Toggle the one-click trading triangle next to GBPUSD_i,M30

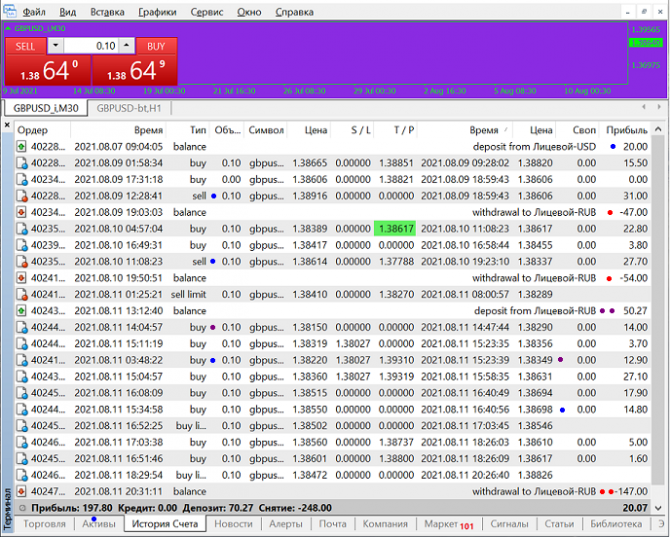[8, 29]
